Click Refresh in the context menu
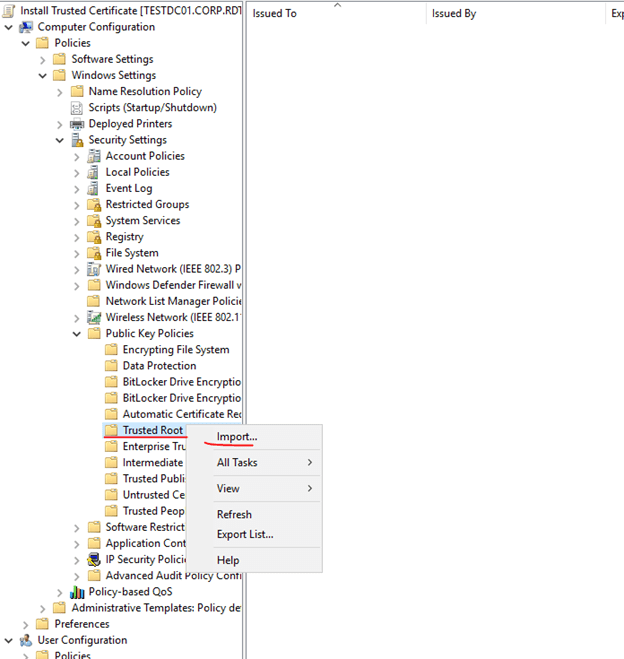The image size is (624, 659). (234, 514)
